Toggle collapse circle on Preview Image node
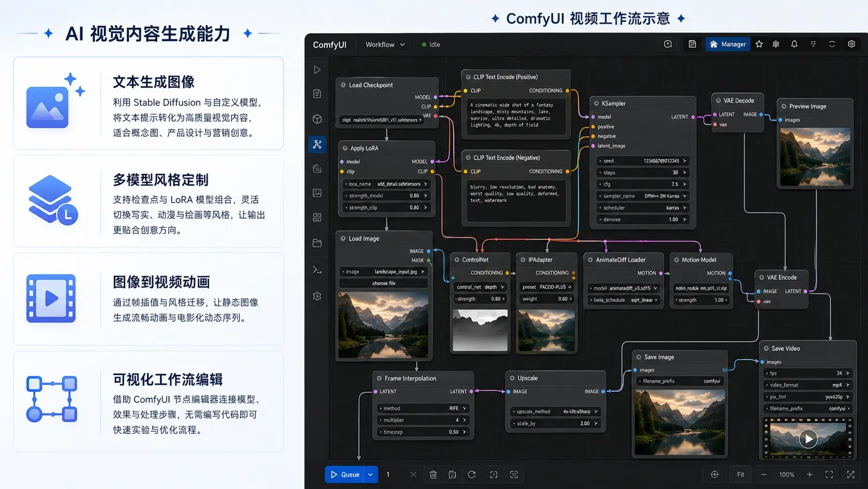 [784, 106]
